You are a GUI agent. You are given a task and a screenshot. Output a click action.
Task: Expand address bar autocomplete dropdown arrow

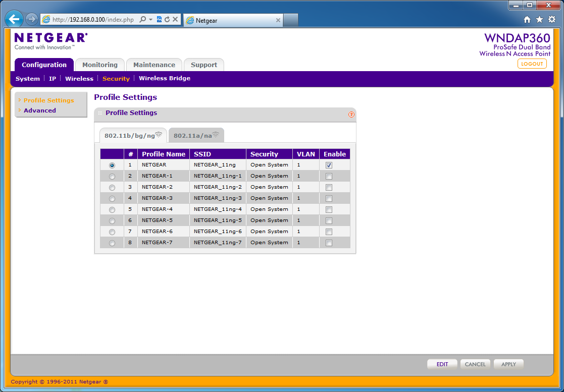pyautogui.click(x=150, y=19)
